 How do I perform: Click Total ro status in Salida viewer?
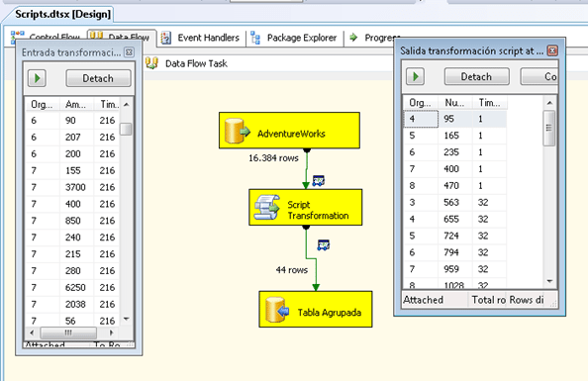tap(488, 300)
